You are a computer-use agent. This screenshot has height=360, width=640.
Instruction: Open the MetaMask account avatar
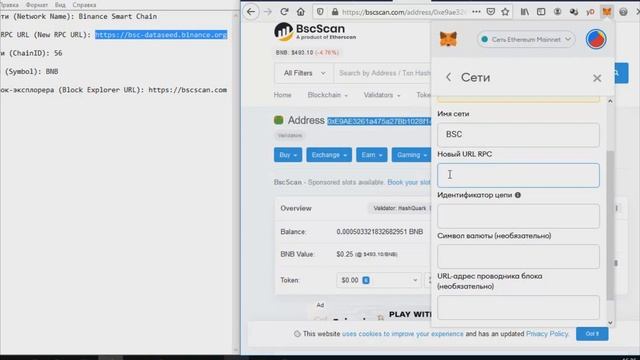[x=596, y=39]
